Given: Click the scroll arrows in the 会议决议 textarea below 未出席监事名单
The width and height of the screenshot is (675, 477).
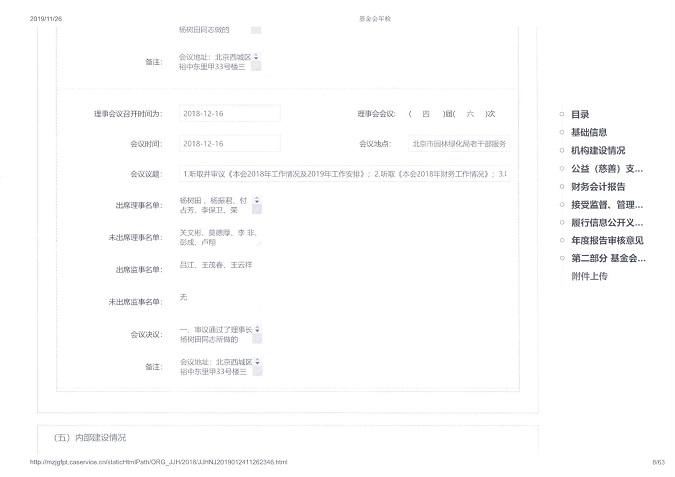Looking at the screenshot, I should point(257,329).
